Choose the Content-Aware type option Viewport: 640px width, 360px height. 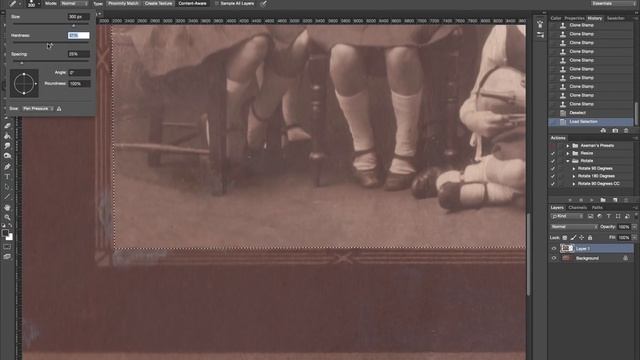(192, 4)
